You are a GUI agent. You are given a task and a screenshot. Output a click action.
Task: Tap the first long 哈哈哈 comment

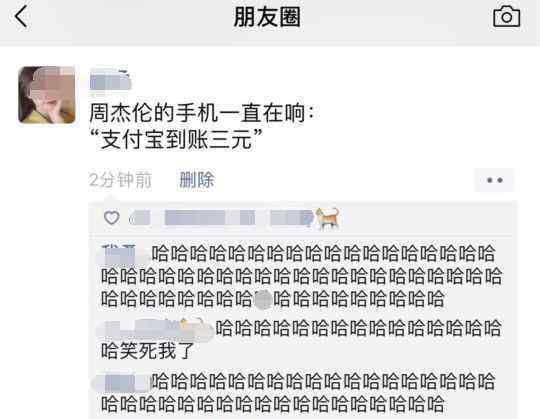[x=301, y=277]
